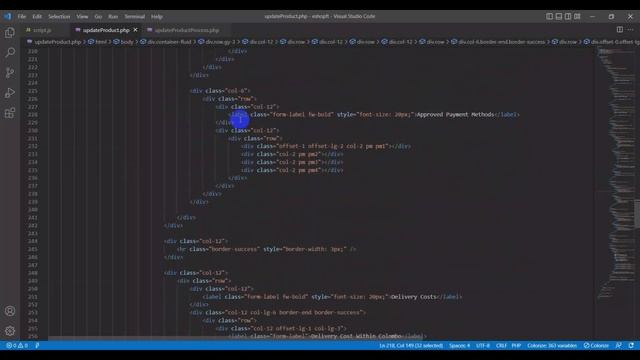Click the CRLF line ending status item

point(501,345)
